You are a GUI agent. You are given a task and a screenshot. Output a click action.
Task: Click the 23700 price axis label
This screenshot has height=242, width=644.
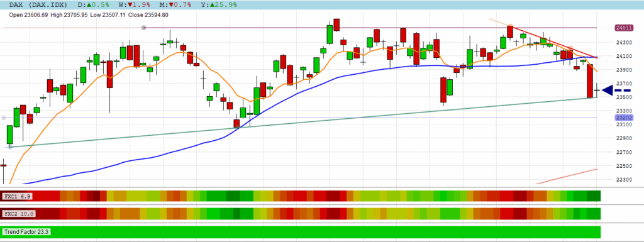(x=625, y=83)
